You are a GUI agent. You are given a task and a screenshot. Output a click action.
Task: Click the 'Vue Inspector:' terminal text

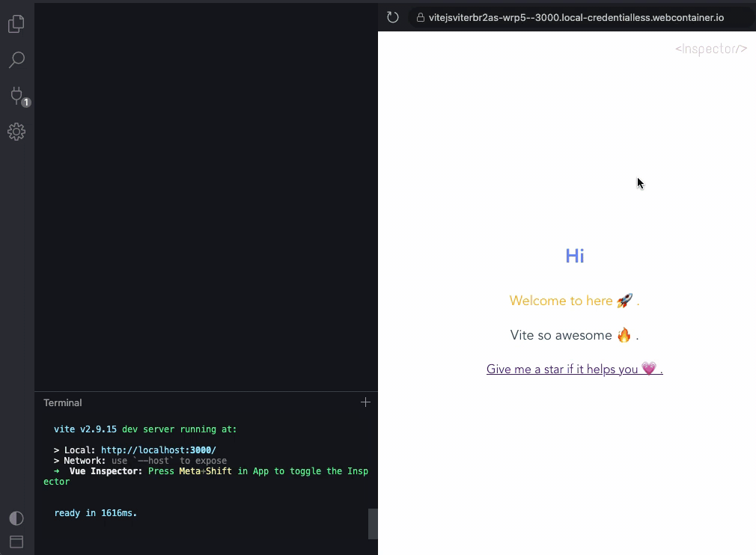[x=106, y=471]
